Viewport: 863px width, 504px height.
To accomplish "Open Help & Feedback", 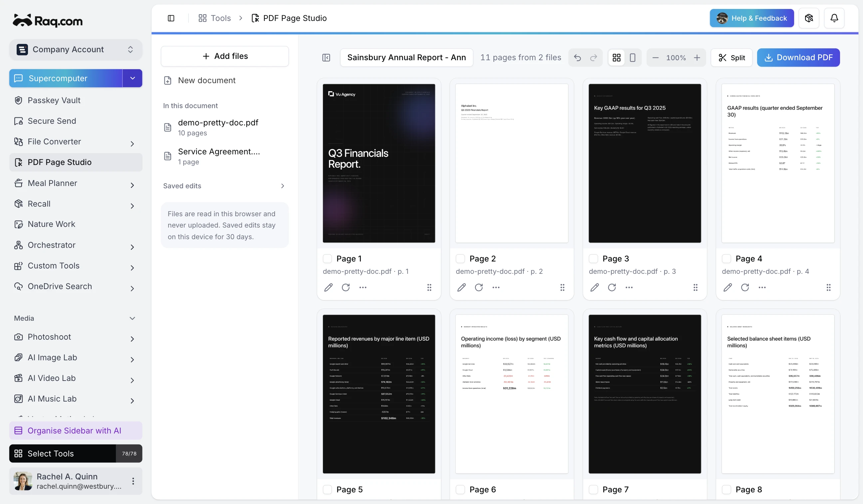I will 751,18.
